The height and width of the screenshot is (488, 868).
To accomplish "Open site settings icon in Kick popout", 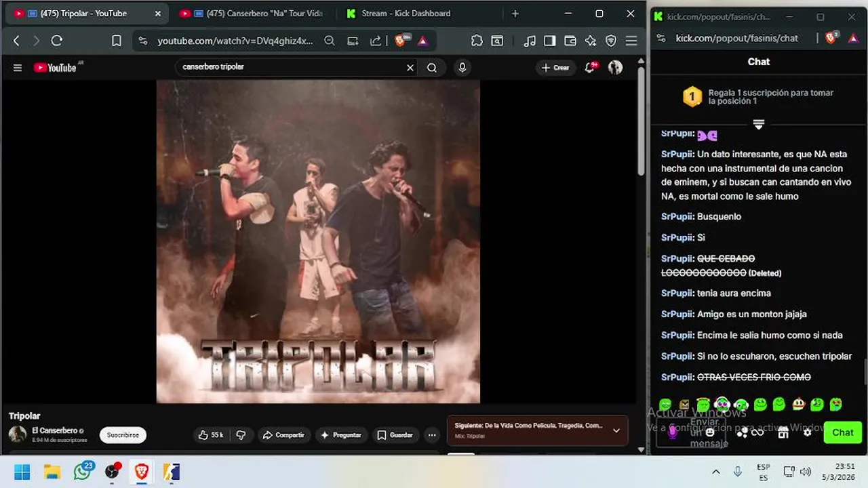I will (660, 39).
